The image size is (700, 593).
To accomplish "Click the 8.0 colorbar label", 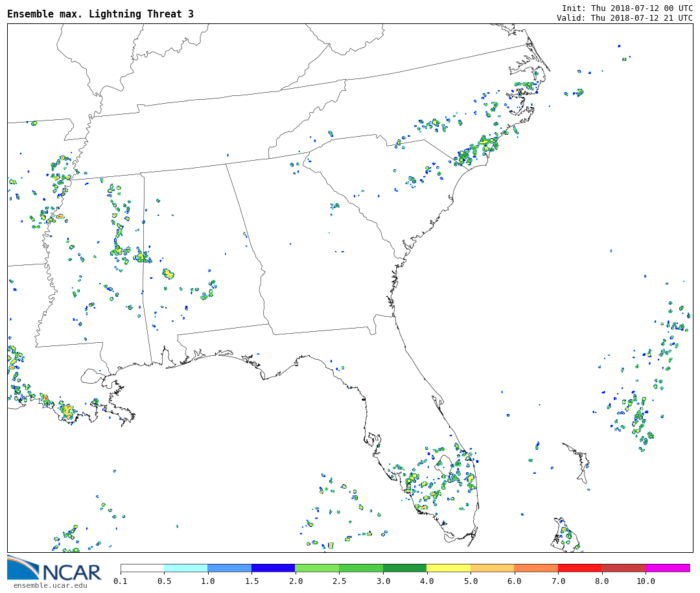I will (601, 581).
